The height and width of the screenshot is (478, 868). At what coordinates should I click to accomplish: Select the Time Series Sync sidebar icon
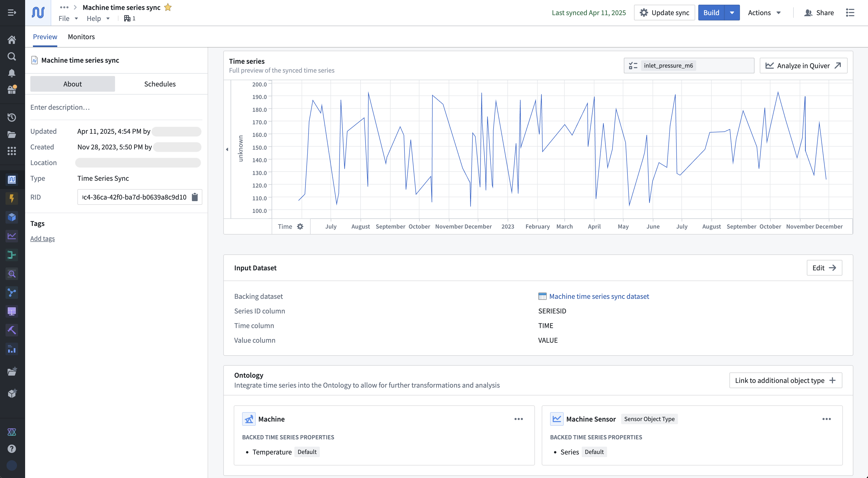coord(12,179)
